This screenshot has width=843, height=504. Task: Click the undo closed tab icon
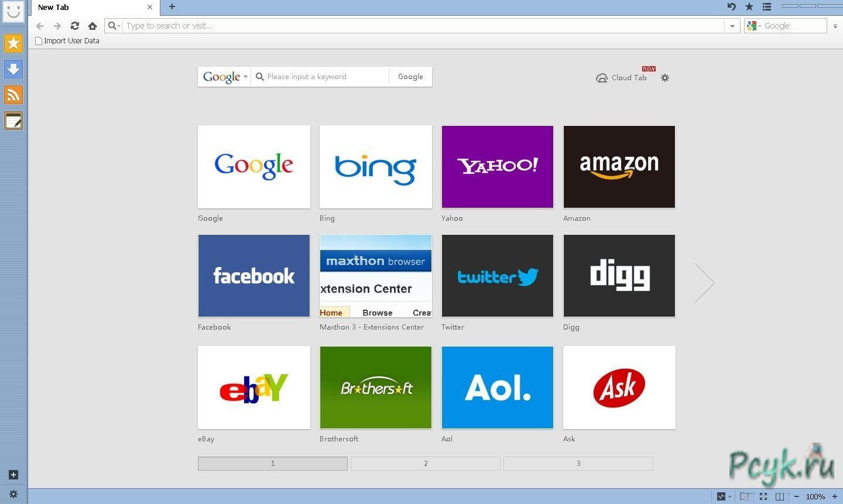(731, 7)
